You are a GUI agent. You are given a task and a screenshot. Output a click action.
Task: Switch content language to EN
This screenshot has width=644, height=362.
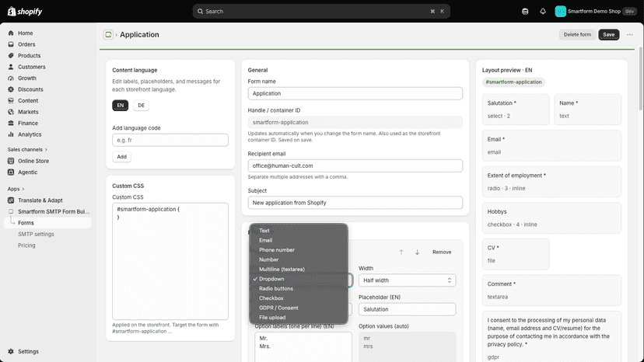click(x=121, y=106)
